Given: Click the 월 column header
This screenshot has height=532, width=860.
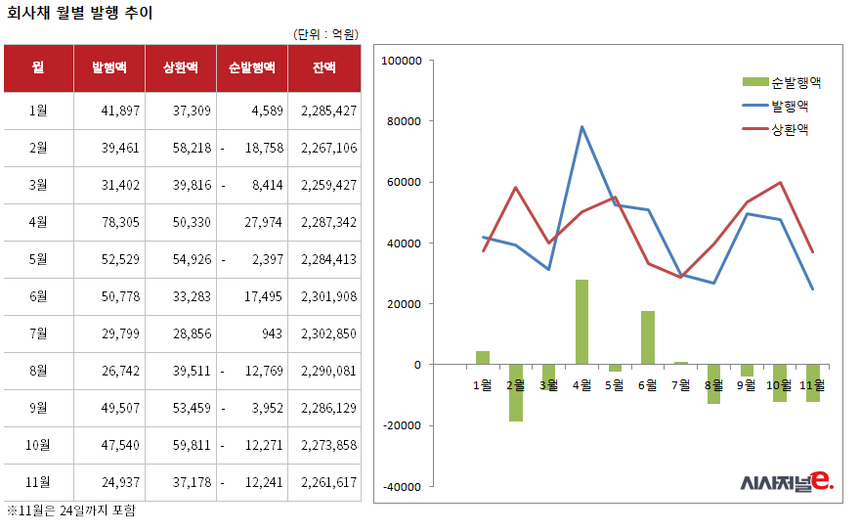Looking at the screenshot, I should [38, 68].
